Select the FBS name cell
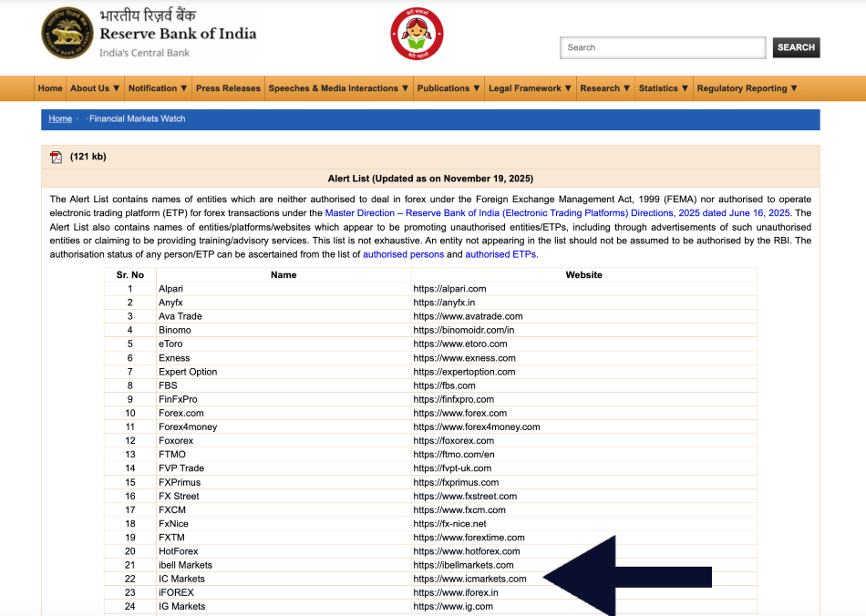The width and height of the screenshot is (866, 616). (x=284, y=385)
